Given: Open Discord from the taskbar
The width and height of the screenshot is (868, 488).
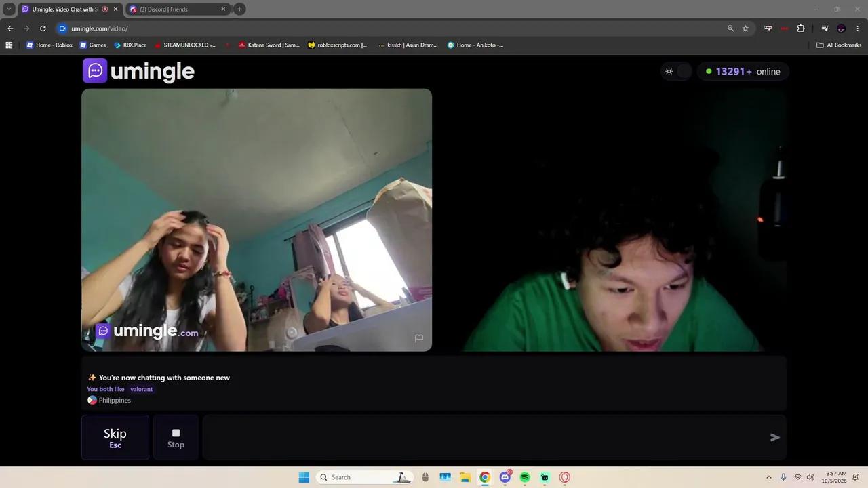Looking at the screenshot, I should [505, 477].
